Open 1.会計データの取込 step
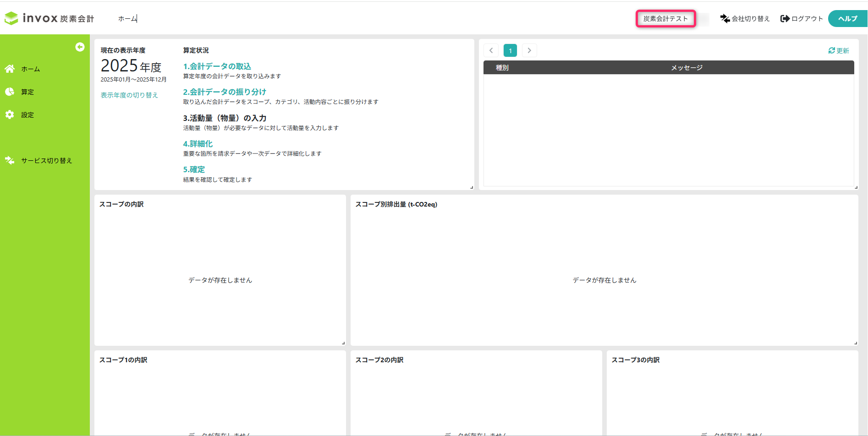The height and width of the screenshot is (436, 868). (217, 66)
